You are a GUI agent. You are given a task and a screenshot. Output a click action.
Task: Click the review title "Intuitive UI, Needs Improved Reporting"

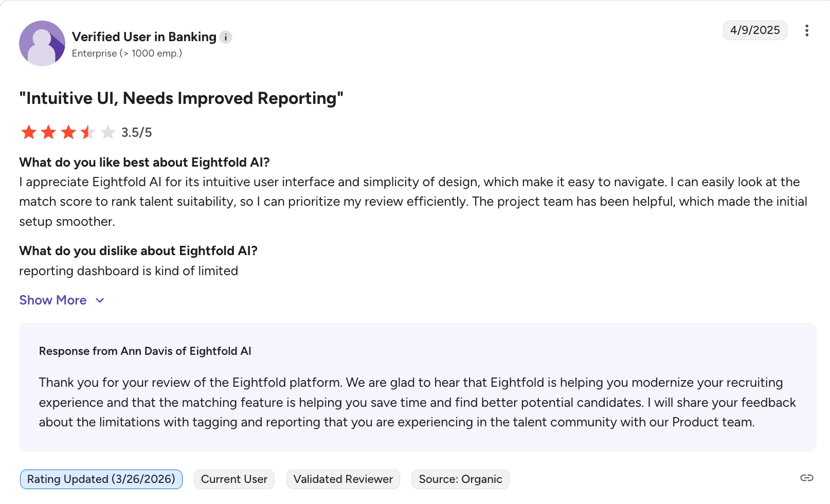(181, 98)
